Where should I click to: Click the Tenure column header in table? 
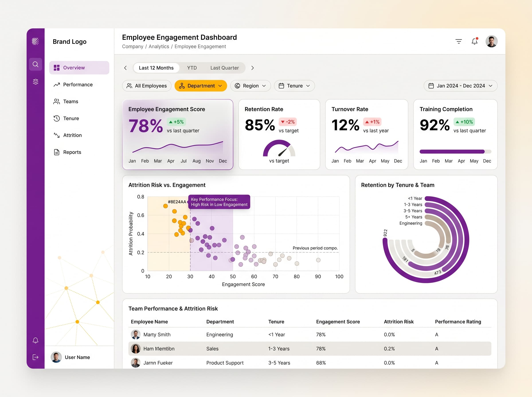(276, 321)
